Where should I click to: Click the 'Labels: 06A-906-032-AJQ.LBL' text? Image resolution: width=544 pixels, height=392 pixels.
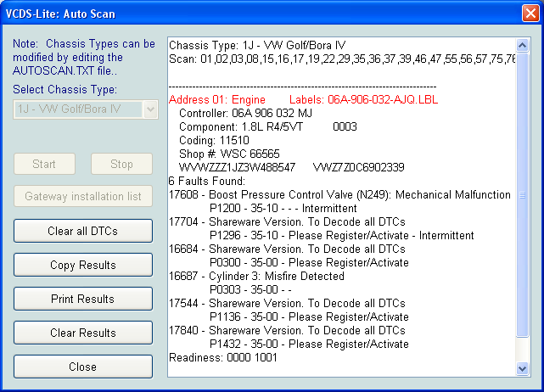tap(363, 100)
